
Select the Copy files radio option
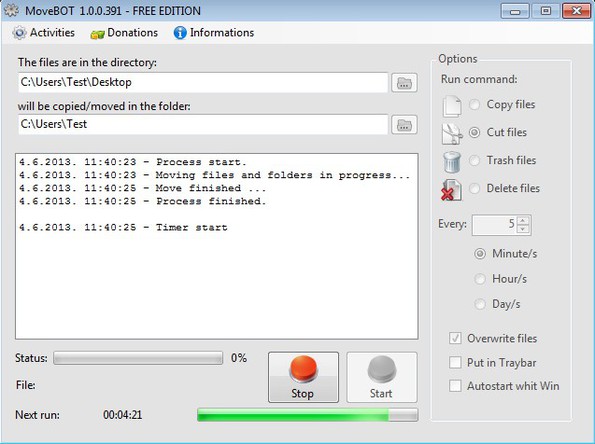(474, 104)
